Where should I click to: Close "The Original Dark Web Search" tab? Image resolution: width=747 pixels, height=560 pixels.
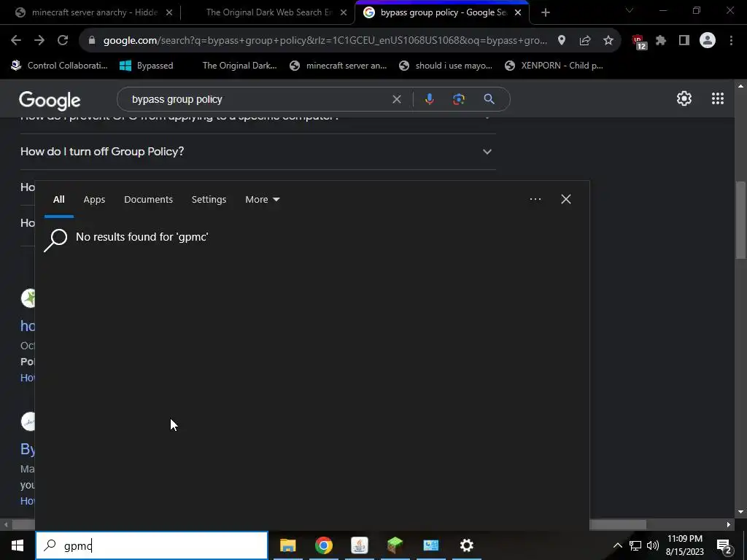(x=344, y=12)
